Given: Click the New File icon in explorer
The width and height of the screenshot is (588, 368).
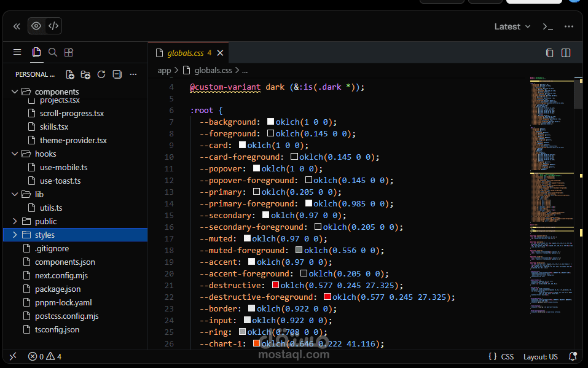Looking at the screenshot, I should click(70, 74).
